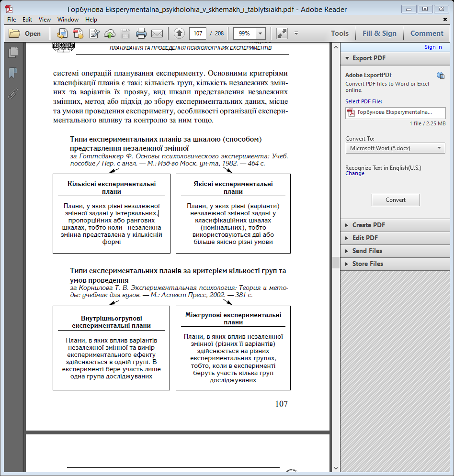Click the Email envelope icon

click(x=157, y=33)
